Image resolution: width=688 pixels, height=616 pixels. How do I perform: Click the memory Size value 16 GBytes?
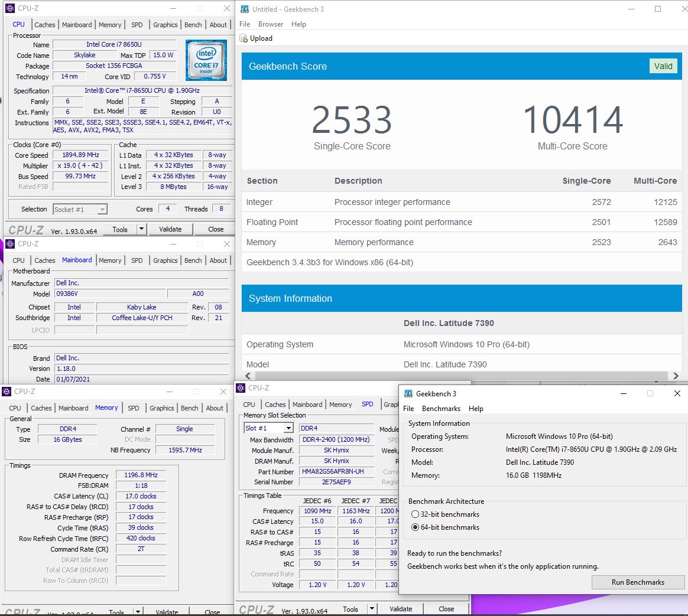pos(67,439)
